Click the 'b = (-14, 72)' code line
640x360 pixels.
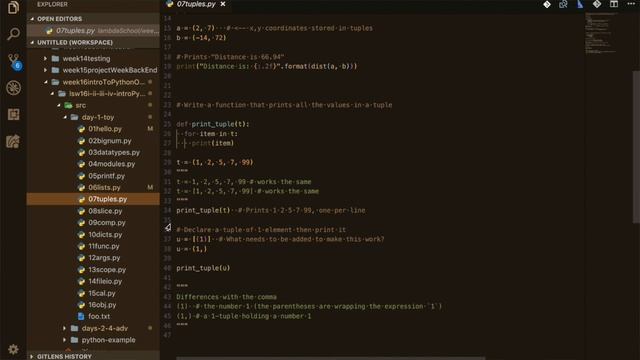click(201, 38)
